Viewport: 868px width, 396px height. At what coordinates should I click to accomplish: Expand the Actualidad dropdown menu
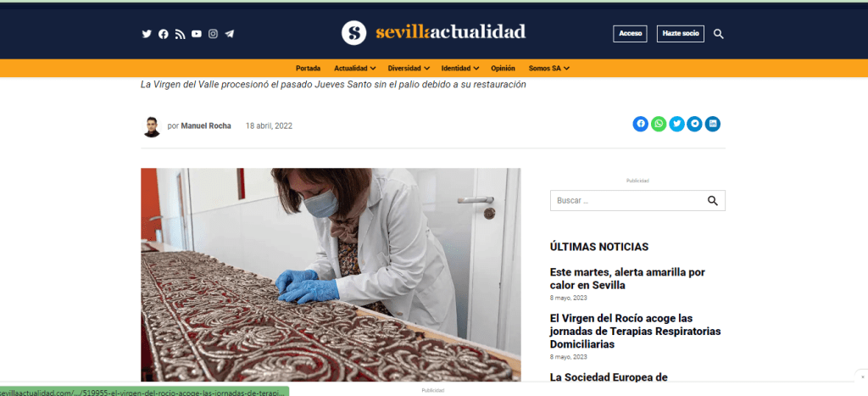(355, 68)
